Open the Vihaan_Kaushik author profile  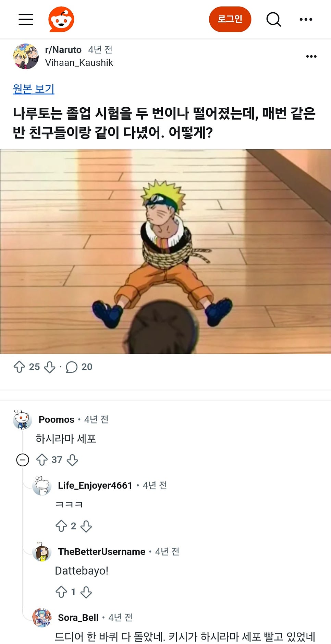click(x=79, y=63)
